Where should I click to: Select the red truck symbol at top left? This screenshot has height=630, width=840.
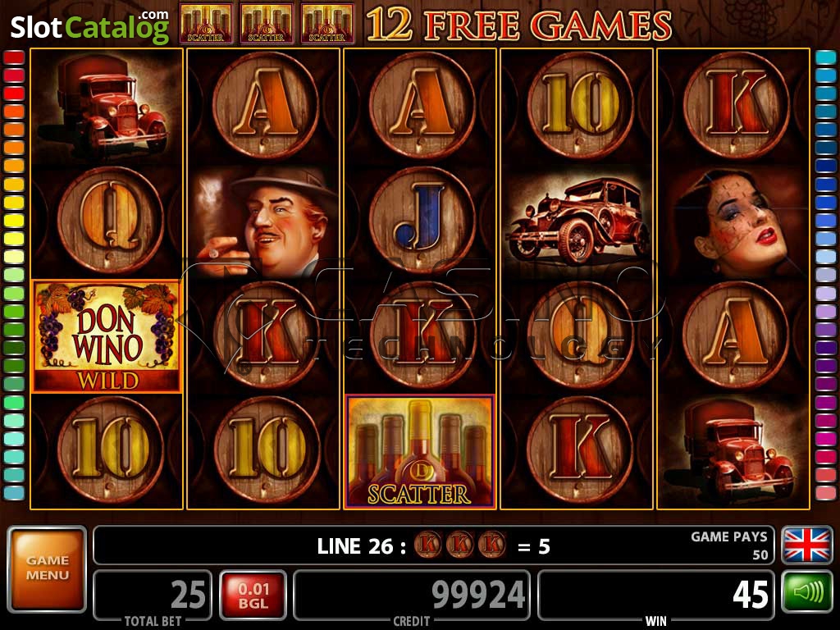coord(107,106)
